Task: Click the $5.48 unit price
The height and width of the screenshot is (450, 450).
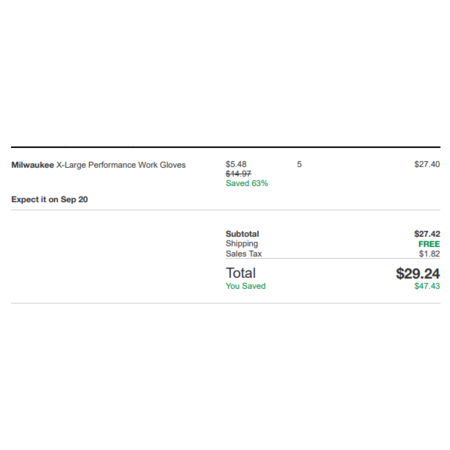Action: [x=236, y=164]
